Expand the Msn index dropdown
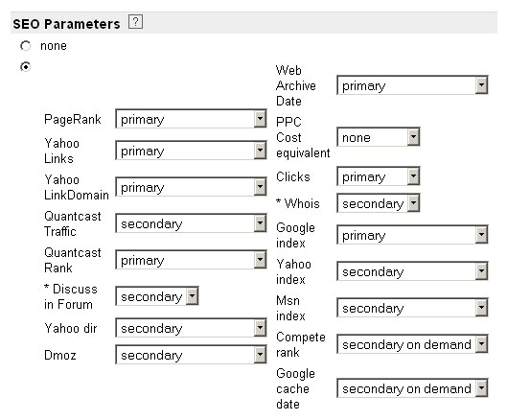Viewport: 507px width, 420px height. (412, 308)
